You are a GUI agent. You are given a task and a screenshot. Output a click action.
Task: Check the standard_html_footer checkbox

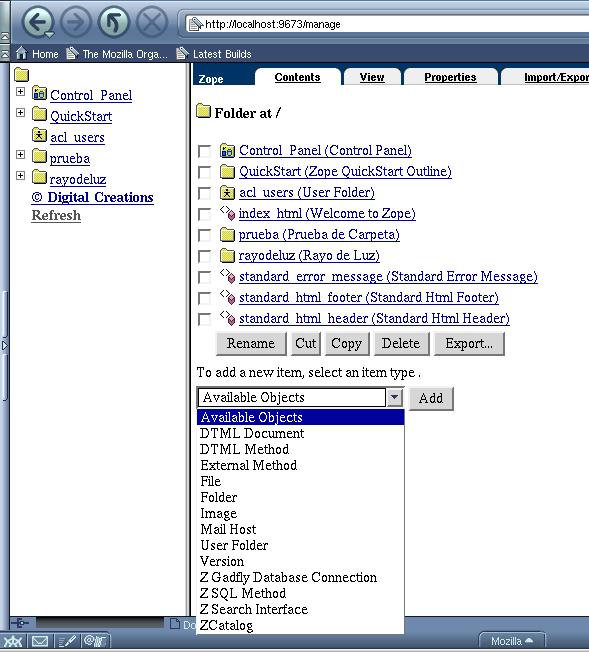tap(204, 298)
